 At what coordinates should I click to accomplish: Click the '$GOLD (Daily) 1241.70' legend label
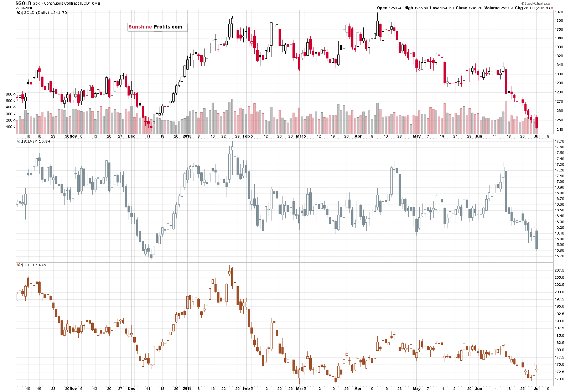tap(44, 13)
